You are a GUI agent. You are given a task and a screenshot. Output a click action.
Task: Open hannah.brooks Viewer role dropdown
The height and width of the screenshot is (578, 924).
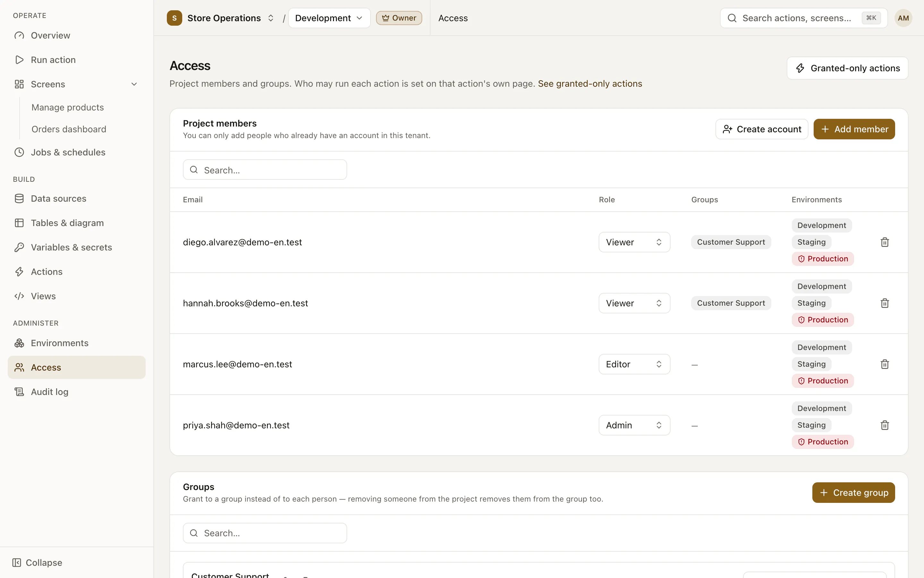[634, 303]
